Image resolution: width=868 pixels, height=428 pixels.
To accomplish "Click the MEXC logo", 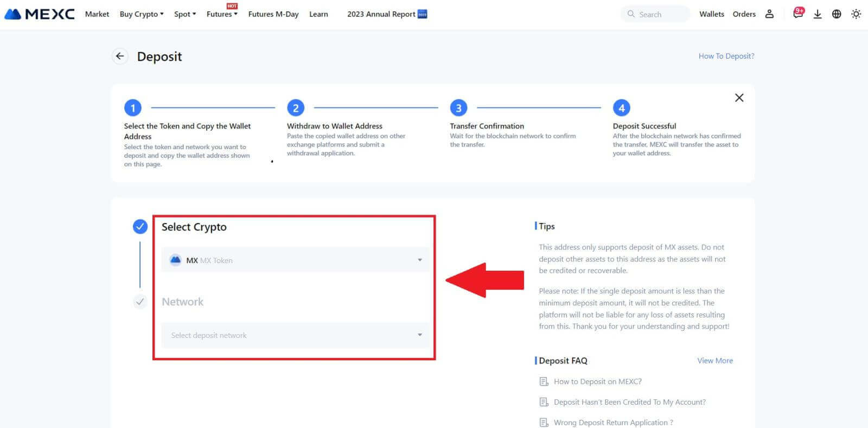I will pyautogui.click(x=39, y=14).
